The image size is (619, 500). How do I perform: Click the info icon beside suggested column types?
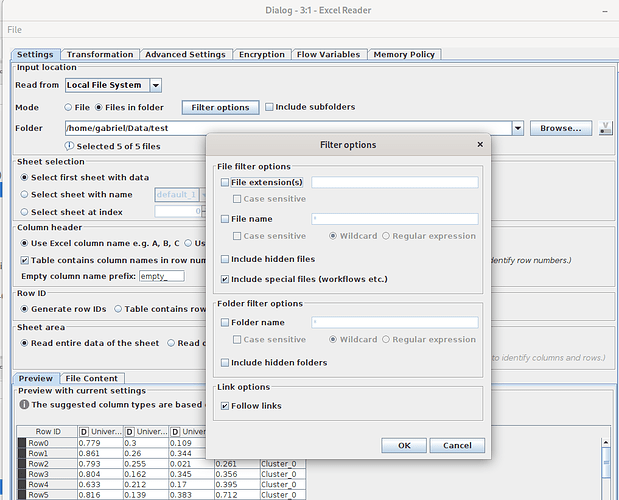(24, 404)
